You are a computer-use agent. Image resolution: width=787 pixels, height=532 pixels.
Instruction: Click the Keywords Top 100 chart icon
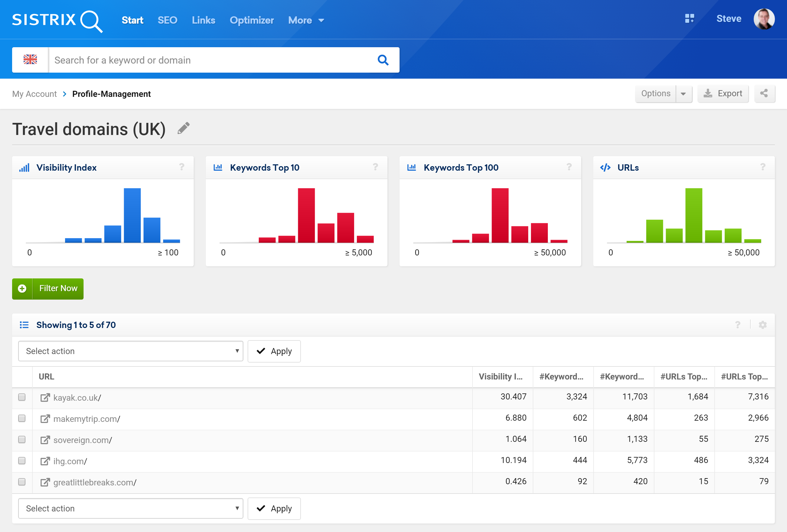tap(411, 167)
